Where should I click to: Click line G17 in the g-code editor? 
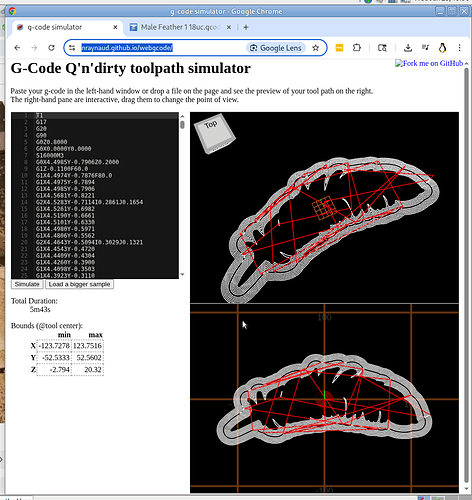[41, 122]
